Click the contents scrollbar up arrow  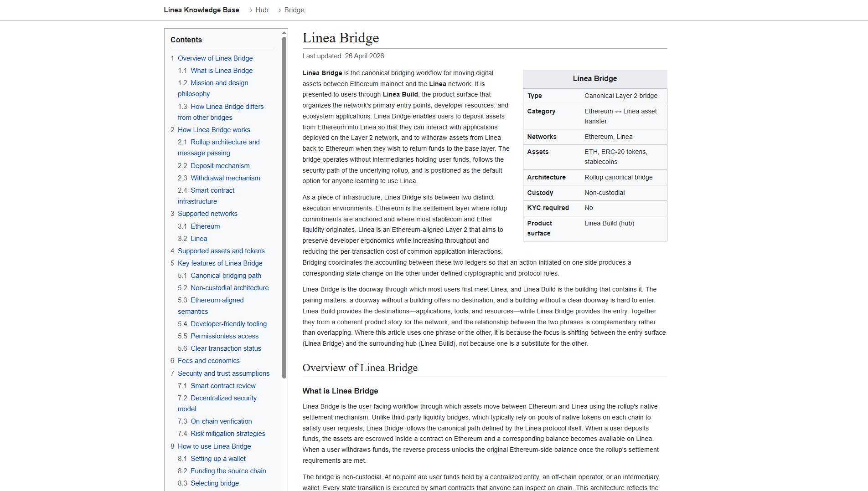coord(284,33)
